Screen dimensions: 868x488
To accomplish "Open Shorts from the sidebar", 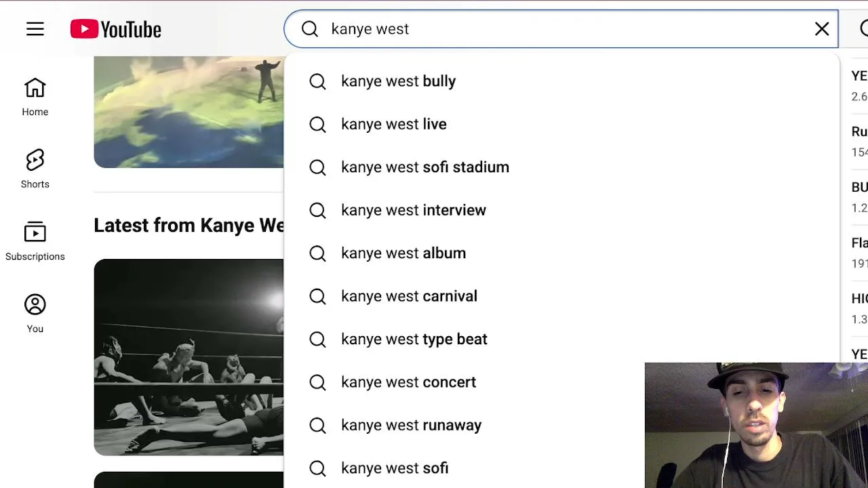I will point(35,169).
